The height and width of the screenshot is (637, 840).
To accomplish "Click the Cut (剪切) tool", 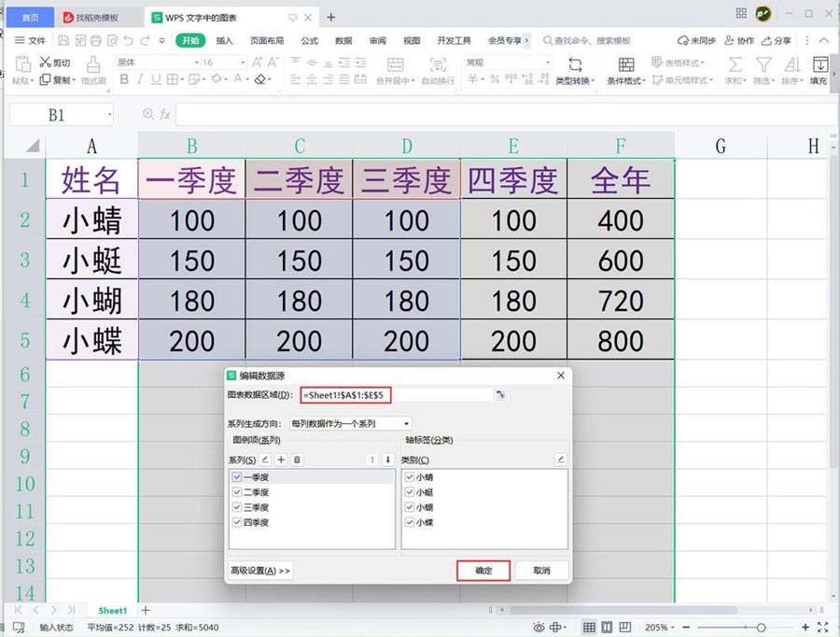I will (x=55, y=63).
